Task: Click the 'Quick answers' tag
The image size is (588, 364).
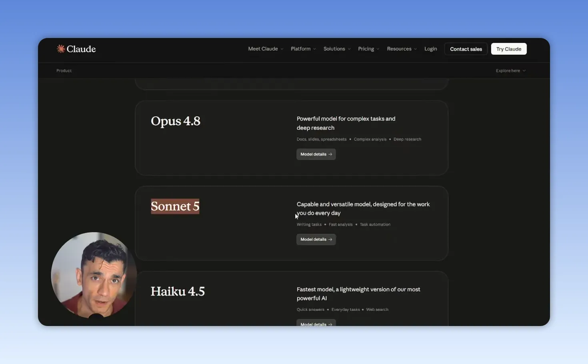Action: (310, 310)
